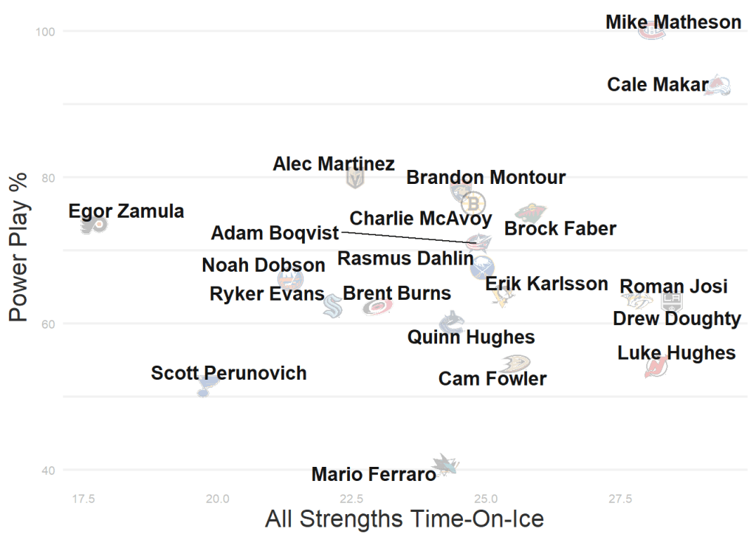Image resolution: width=756 pixels, height=540 pixels.
Task: Click the Colorado Avalanche logo beside Cale Makar
Action: (x=718, y=86)
